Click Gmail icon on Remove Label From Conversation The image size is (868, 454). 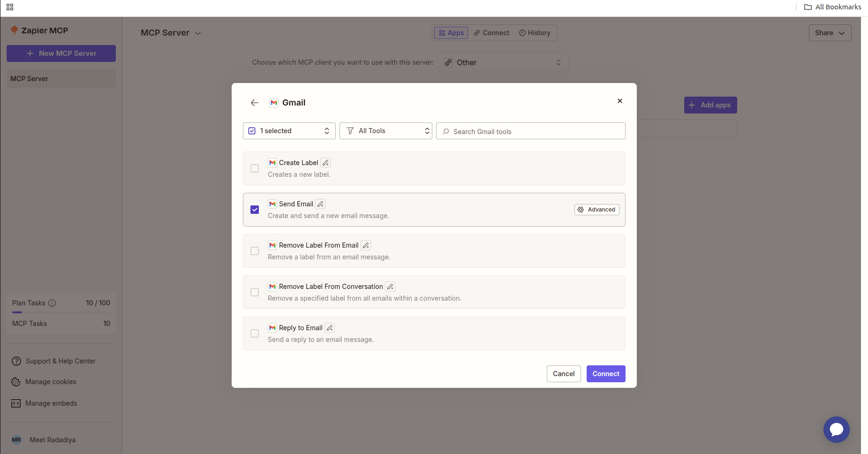click(272, 287)
